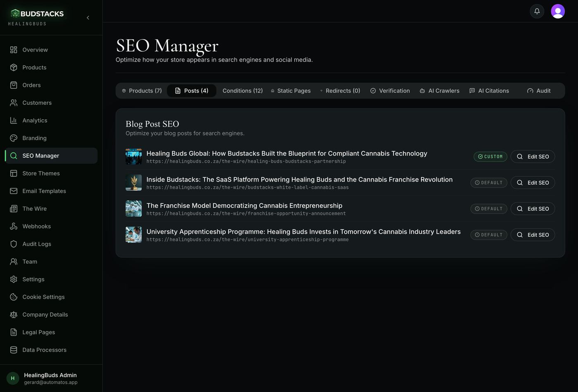Click the Legal Pages document icon
Screen dimensions: 578x392
(14, 332)
